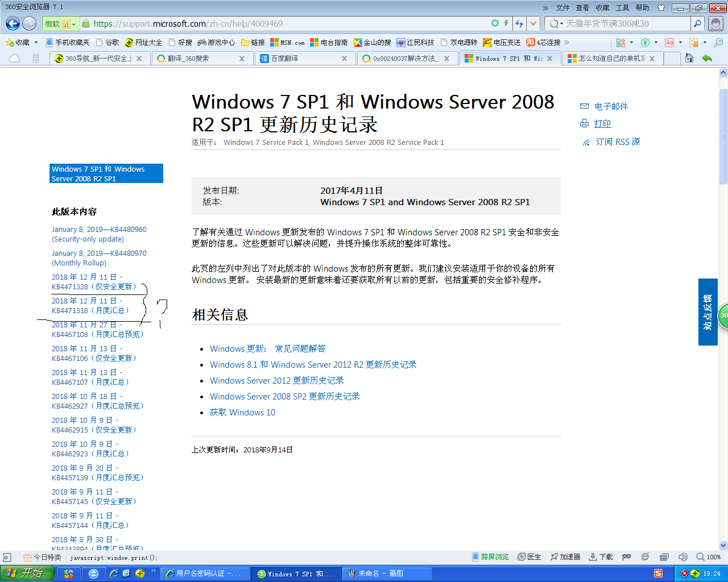Switch to the 百度翻译 tab

(x=304, y=59)
